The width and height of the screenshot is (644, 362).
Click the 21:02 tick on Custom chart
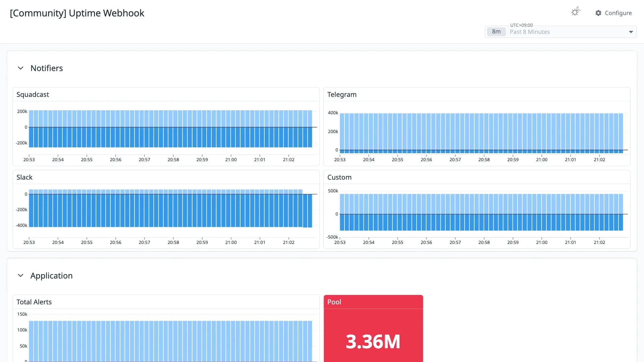tap(599, 242)
